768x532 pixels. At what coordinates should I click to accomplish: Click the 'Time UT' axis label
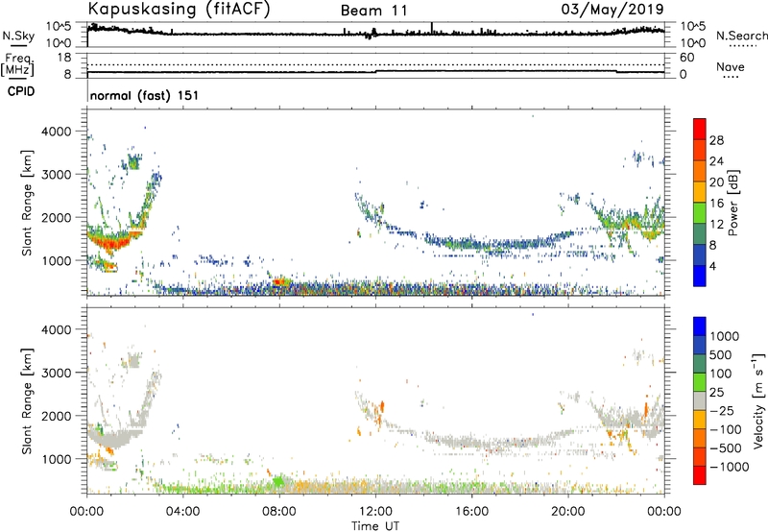[375, 526]
